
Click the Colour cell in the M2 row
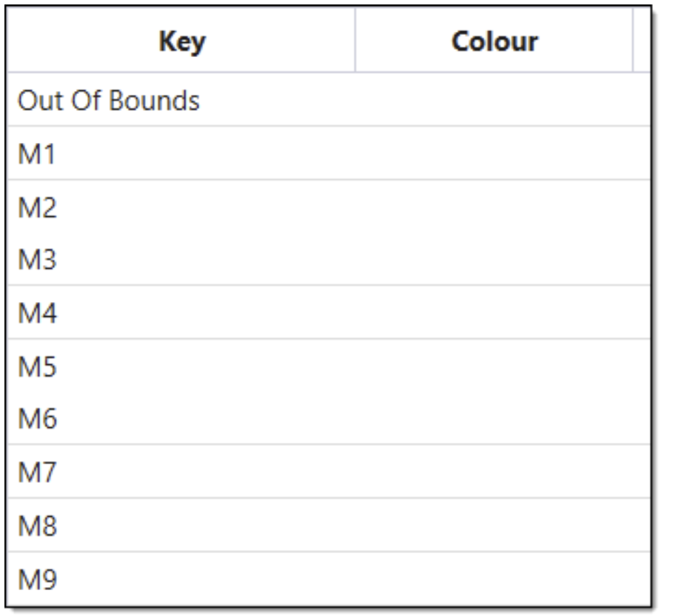(x=494, y=208)
